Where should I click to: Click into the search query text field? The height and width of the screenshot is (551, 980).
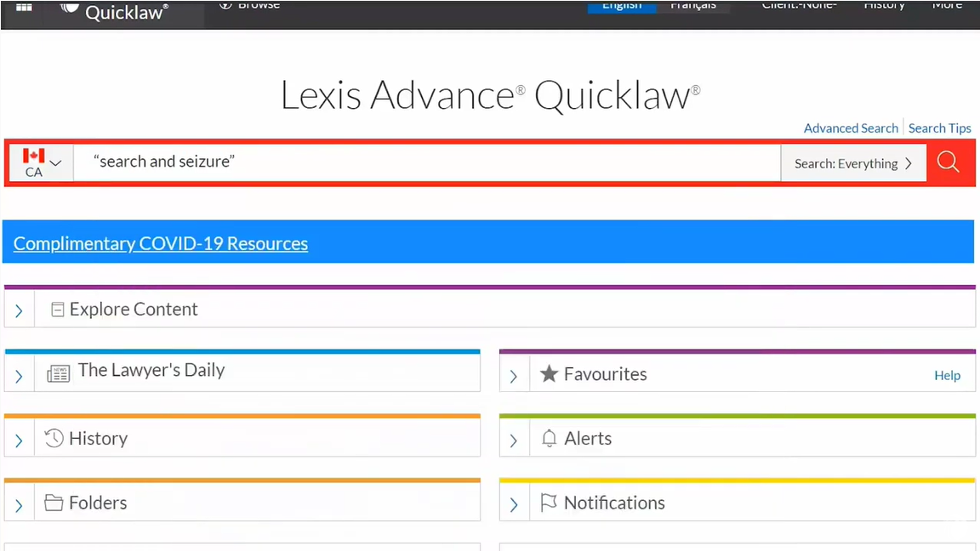[425, 162]
